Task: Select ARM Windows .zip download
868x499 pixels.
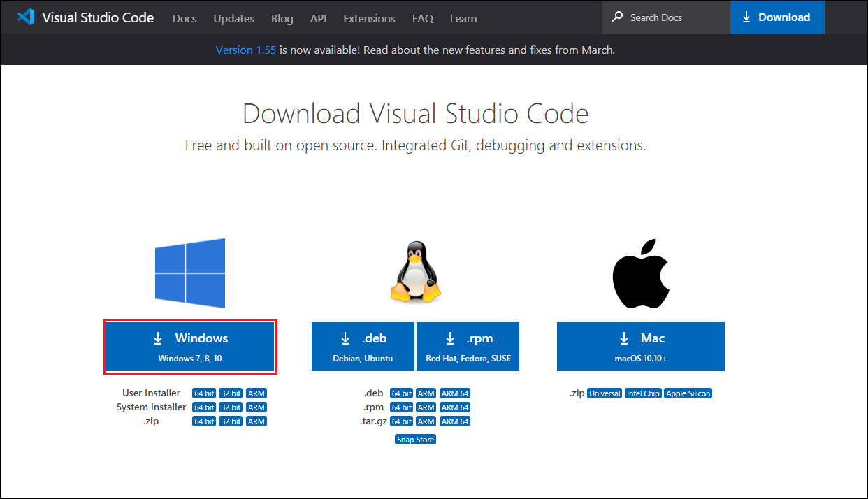Action: click(x=256, y=421)
